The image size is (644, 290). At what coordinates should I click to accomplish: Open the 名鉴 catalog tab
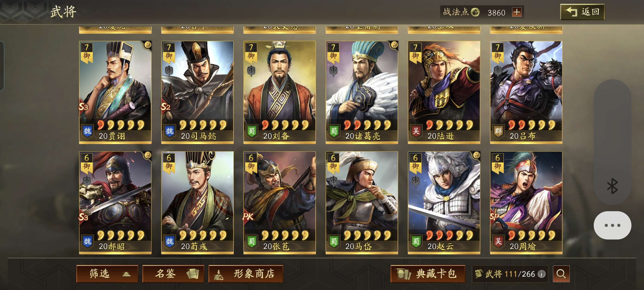[x=173, y=274]
